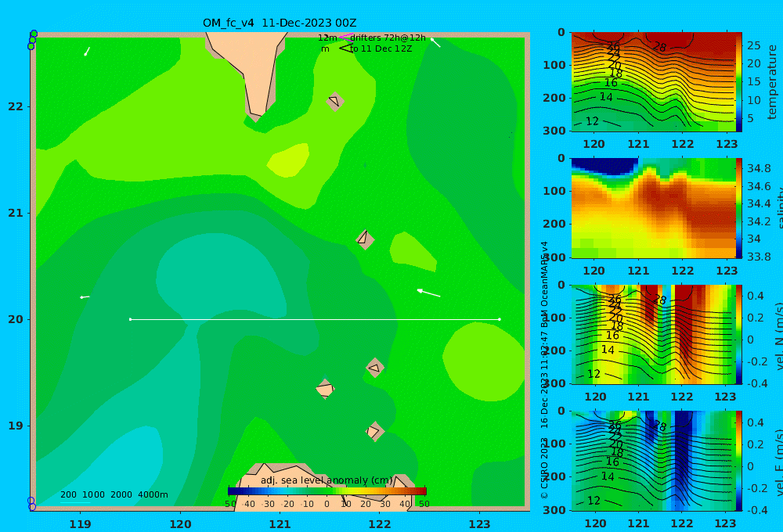This screenshot has height=532, width=783.
Task: Click latitude tick label 19 on main map
Action: (x=16, y=426)
